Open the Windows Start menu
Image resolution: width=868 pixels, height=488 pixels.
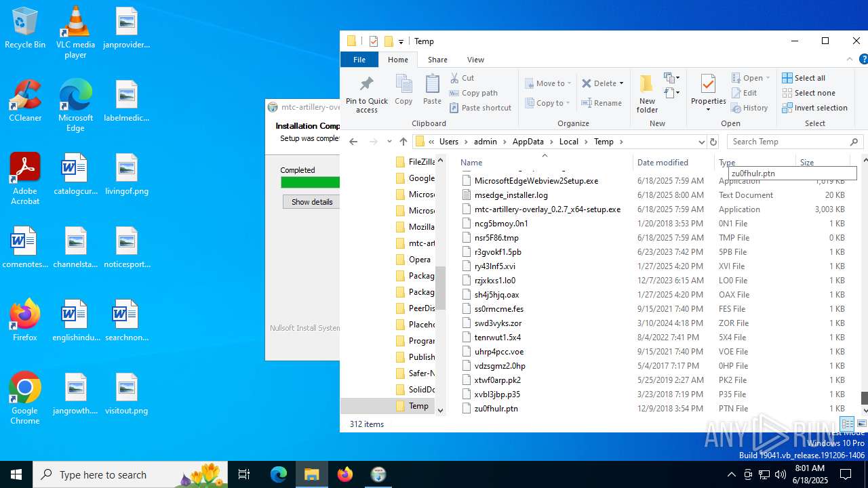pyautogui.click(x=16, y=474)
